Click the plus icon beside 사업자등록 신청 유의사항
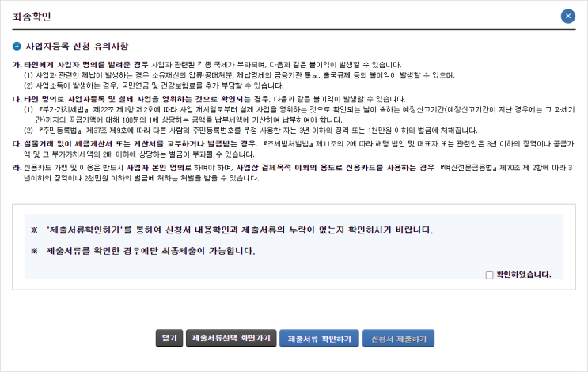Viewport: 588px width, 372px height. tap(17, 46)
